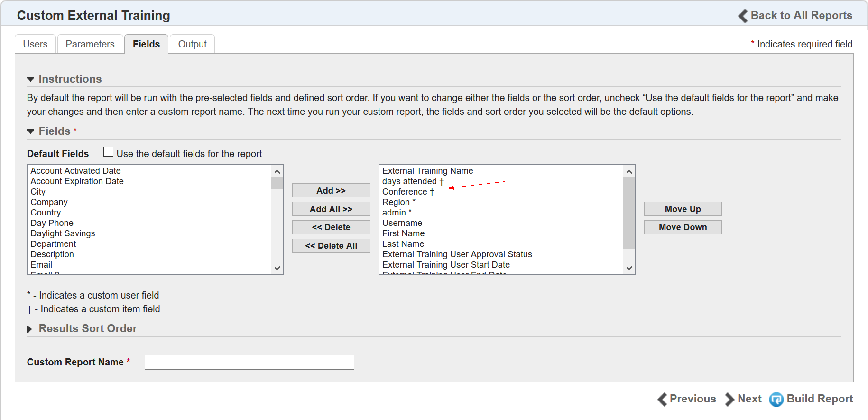Image resolution: width=868 pixels, height=420 pixels.
Task: Click the Build Report icon
Action: pyautogui.click(x=776, y=400)
